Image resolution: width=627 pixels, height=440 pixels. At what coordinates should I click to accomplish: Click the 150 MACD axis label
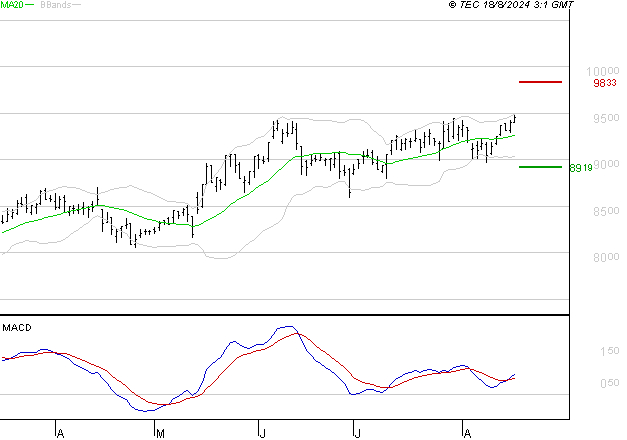click(x=609, y=351)
